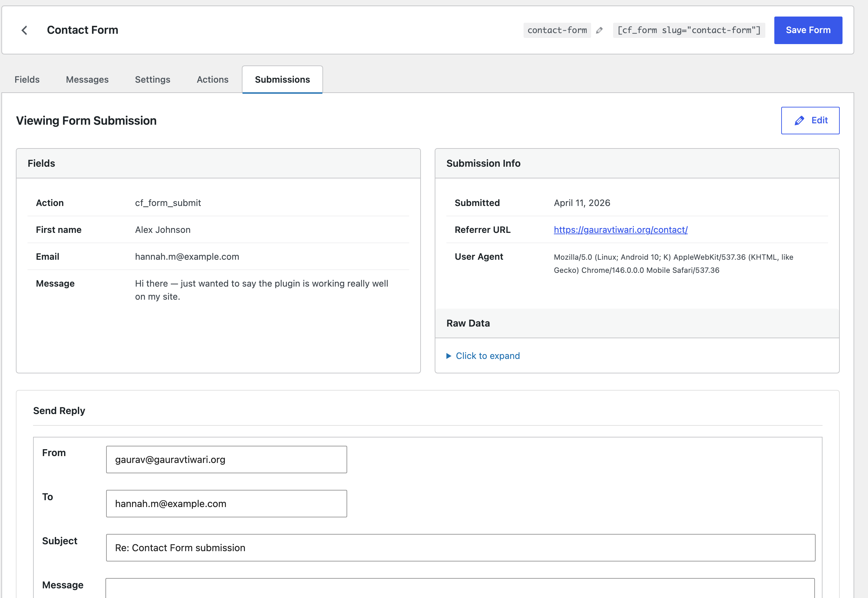Image resolution: width=868 pixels, height=598 pixels.
Task: Switch to the Fields tab
Action: [27, 80]
